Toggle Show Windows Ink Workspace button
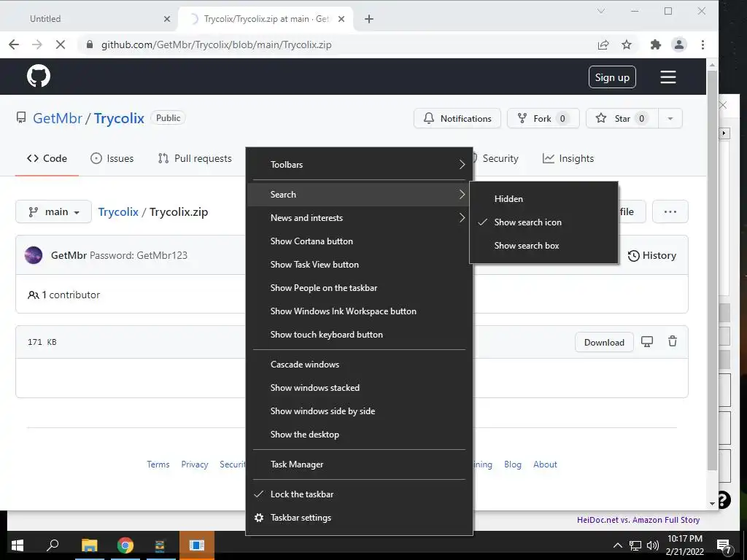 359,311
